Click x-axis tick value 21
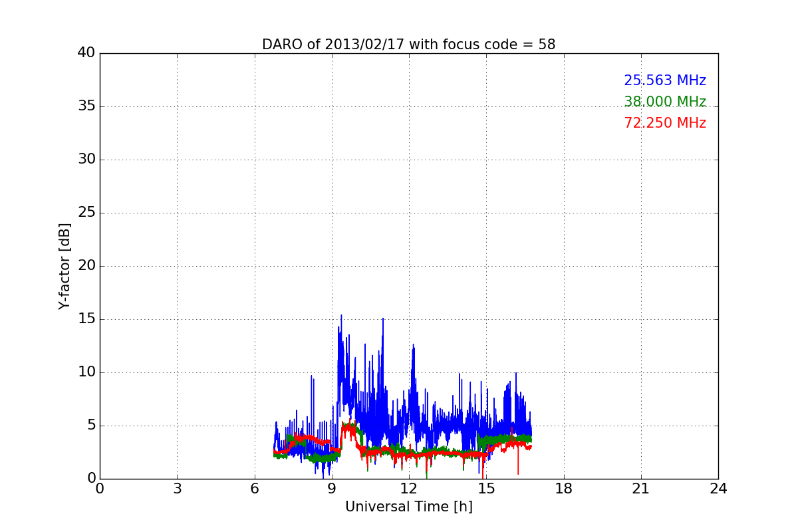The image size is (798, 532). 641,488
